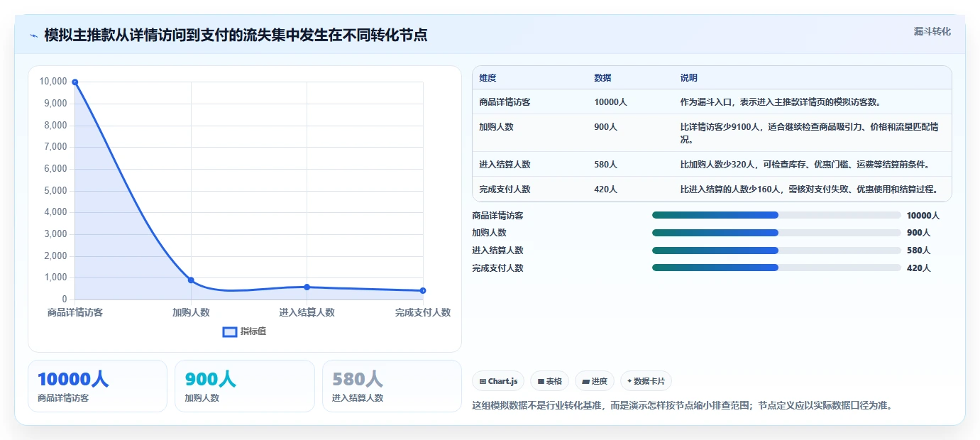Click the 商品详情访客 x-axis label
The height and width of the screenshot is (440, 980).
pos(75,312)
